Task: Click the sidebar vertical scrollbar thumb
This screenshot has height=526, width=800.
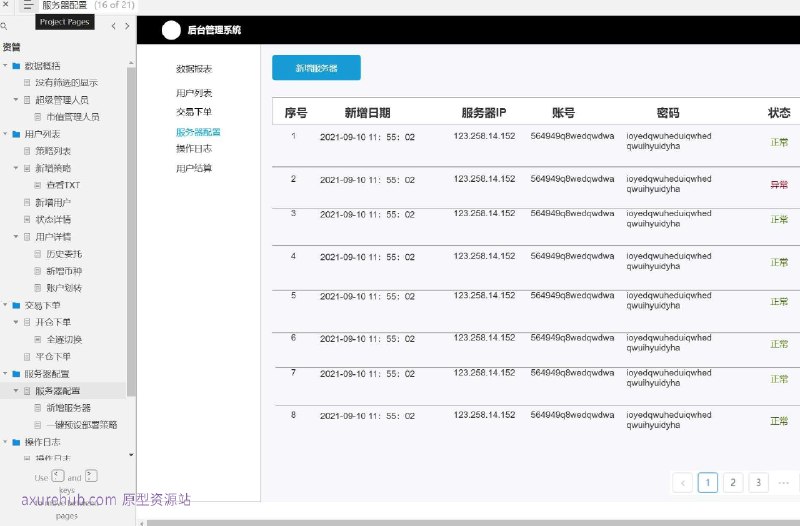Action: [131, 232]
